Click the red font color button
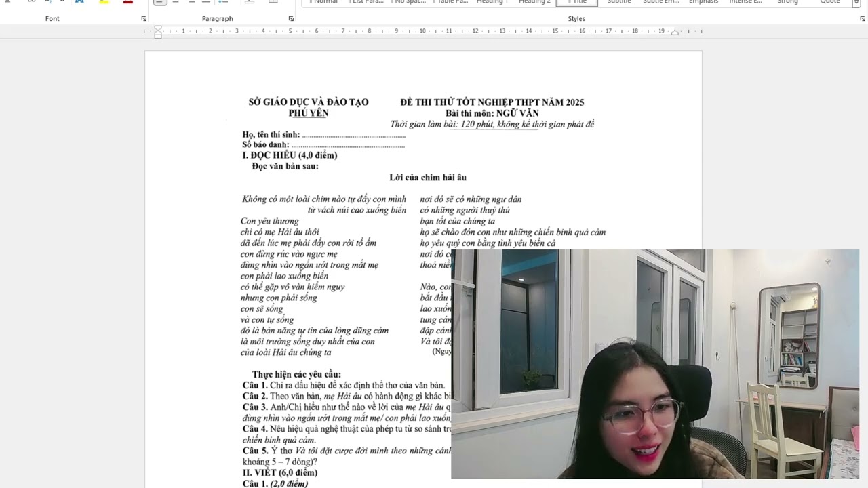The height and width of the screenshot is (488, 868). [128, 2]
